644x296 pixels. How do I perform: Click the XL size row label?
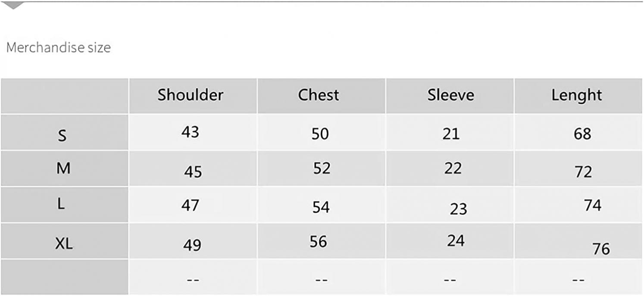(64, 244)
